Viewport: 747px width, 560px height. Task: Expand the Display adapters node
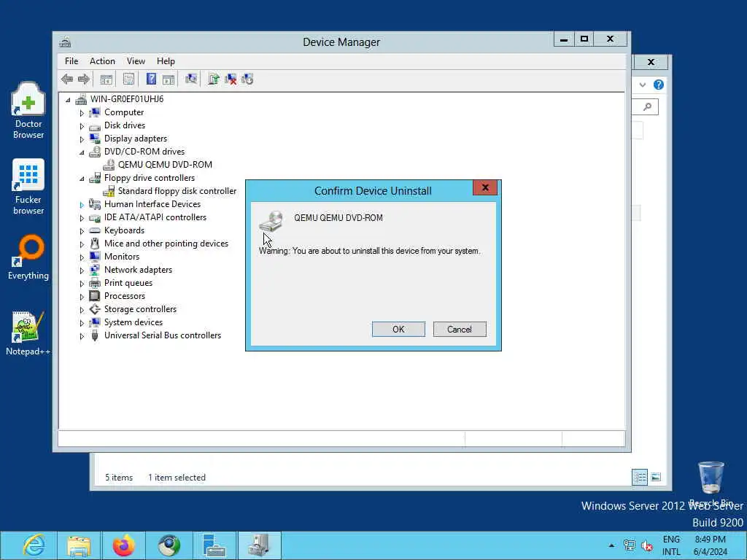pos(82,139)
